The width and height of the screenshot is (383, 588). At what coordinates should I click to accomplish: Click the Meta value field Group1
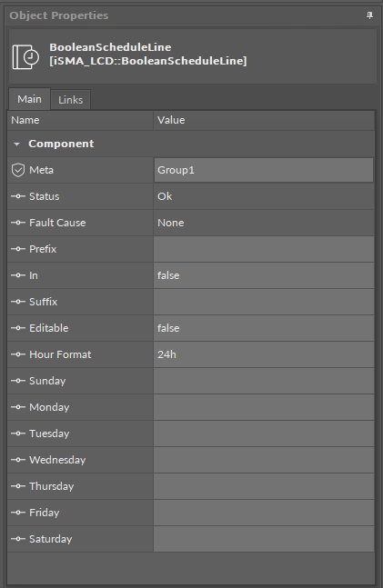point(264,170)
